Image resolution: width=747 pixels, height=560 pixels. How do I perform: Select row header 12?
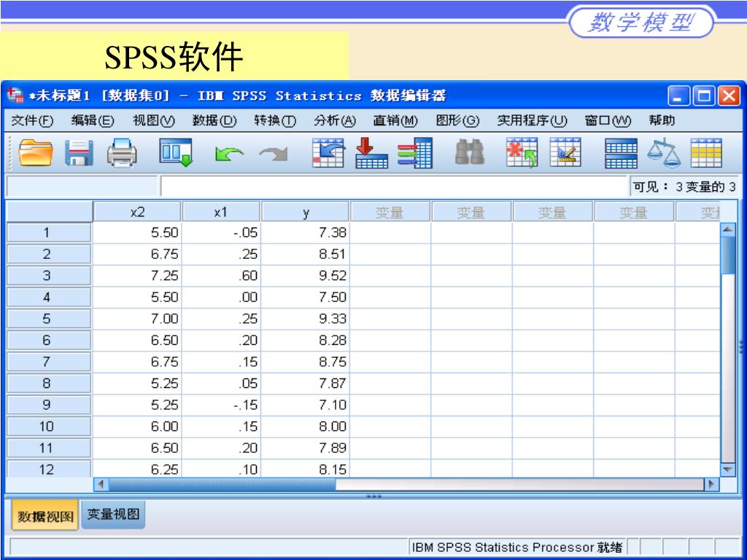click(48, 469)
